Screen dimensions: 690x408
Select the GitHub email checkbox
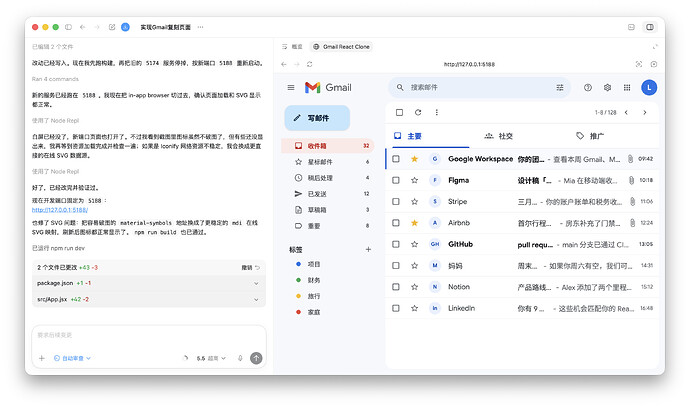coord(396,244)
